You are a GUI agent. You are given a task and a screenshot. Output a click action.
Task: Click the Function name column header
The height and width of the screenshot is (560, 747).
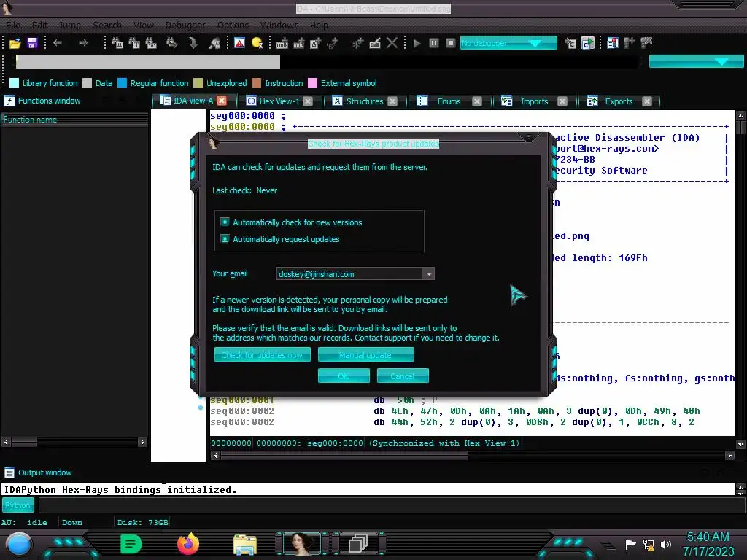pyautogui.click(x=74, y=120)
